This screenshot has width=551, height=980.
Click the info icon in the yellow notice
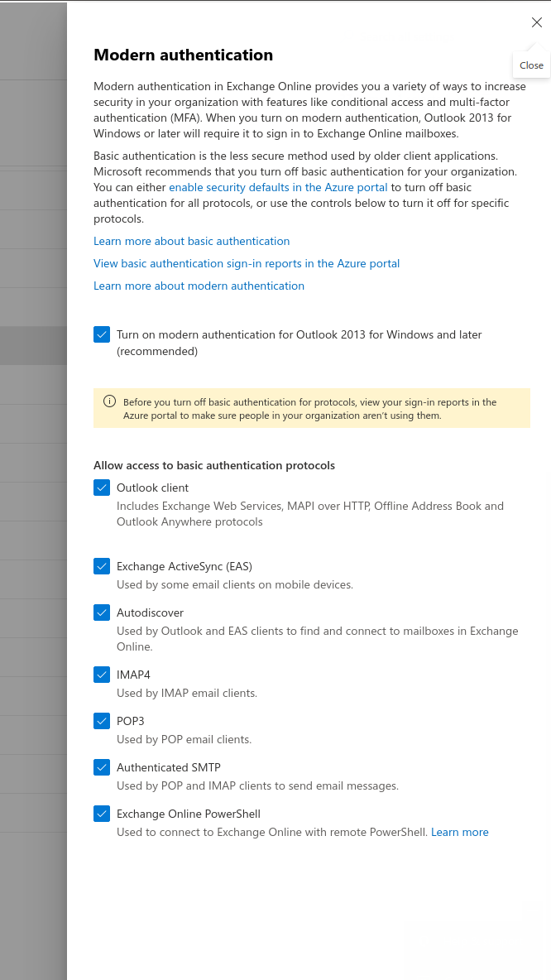[x=109, y=401]
